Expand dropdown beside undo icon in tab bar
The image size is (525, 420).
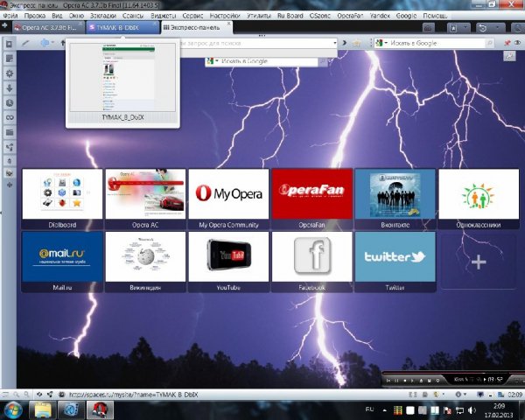[x=497, y=28]
